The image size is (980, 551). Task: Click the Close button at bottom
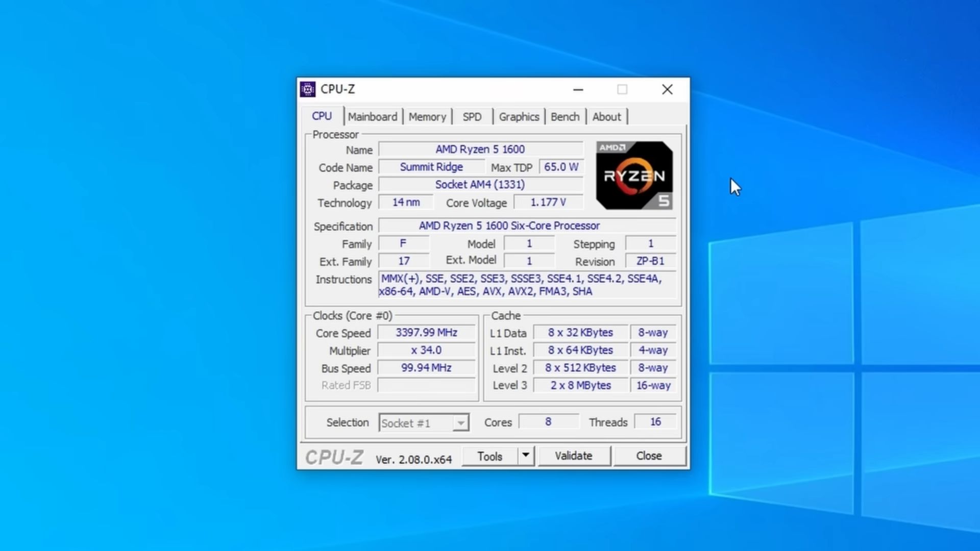(x=649, y=456)
